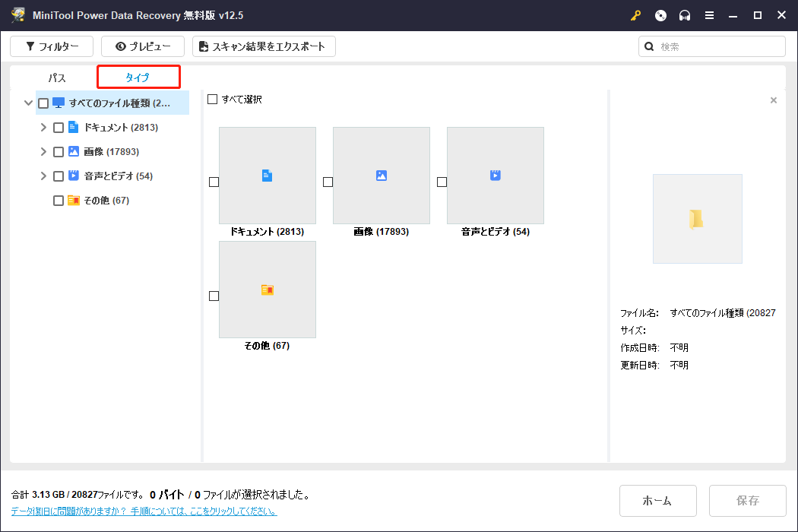
Task: Click the picture icon beside 画像 tree row
Action: point(73,151)
